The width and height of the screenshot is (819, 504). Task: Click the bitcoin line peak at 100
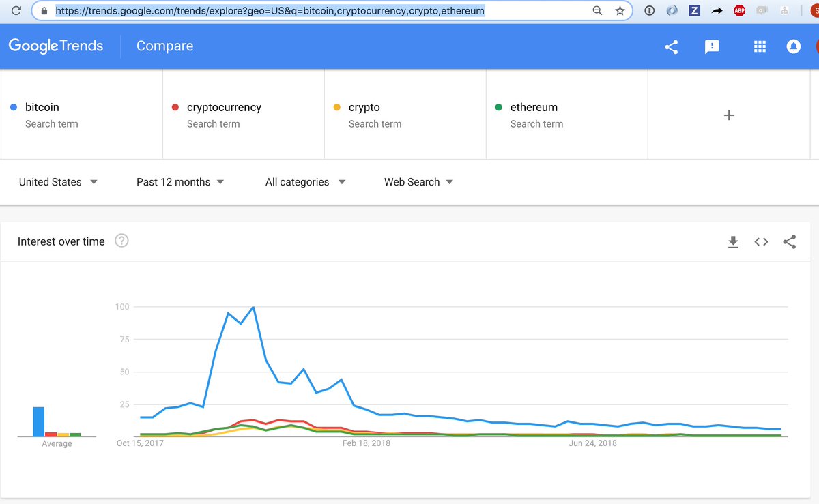pyautogui.click(x=253, y=308)
